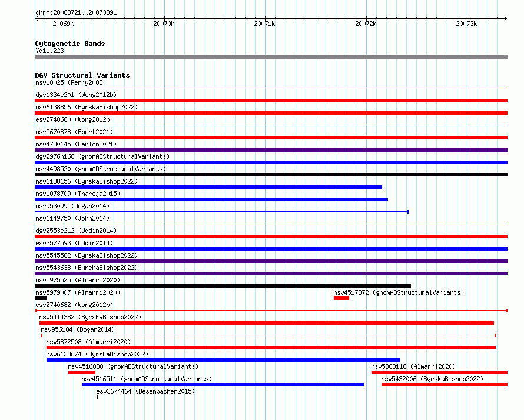
Task: Select the tiny esv3674464 black marker
Action: (97, 397)
